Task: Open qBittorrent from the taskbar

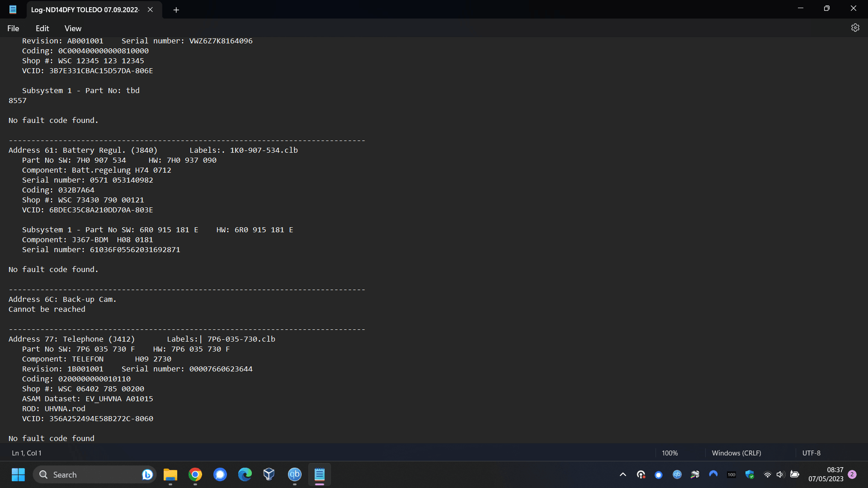Action: (x=295, y=474)
